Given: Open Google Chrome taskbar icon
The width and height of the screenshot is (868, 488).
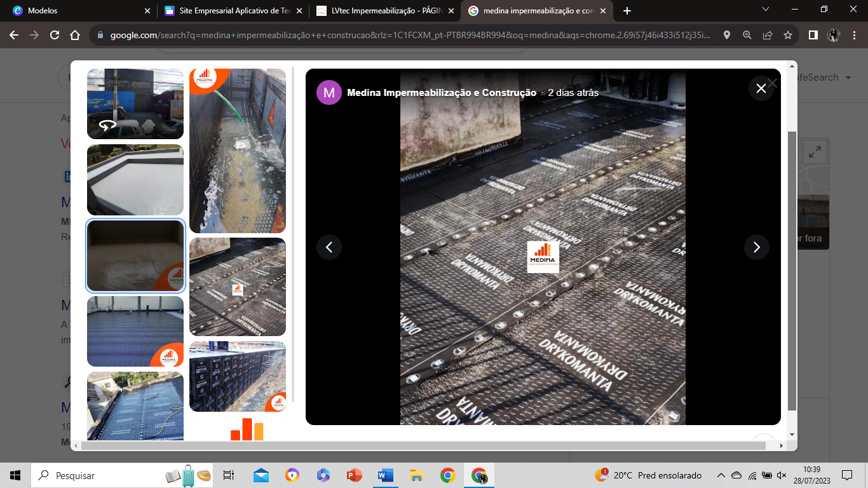Looking at the screenshot, I should point(447,475).
